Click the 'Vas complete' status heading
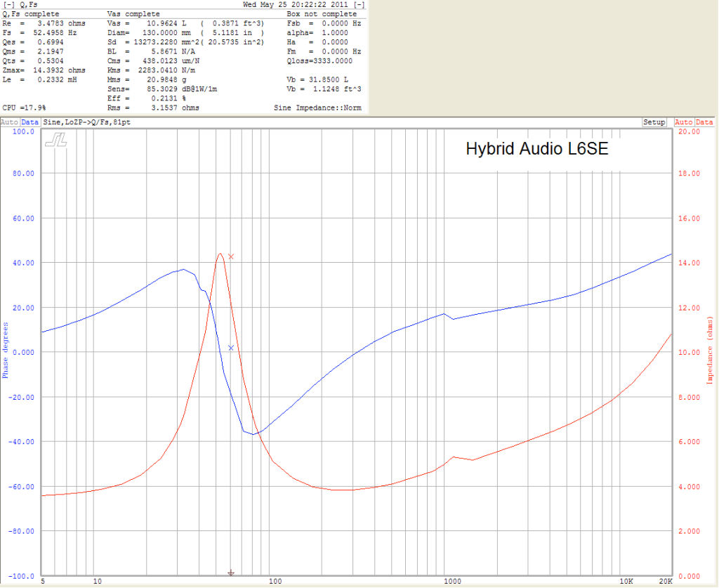Image resolution: width=719 pixels, height=588 pixels. (x=133, y=14)
